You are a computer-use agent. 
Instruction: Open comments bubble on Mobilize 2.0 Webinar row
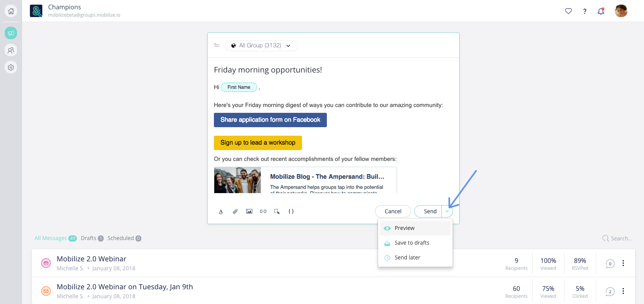point(610,264)
